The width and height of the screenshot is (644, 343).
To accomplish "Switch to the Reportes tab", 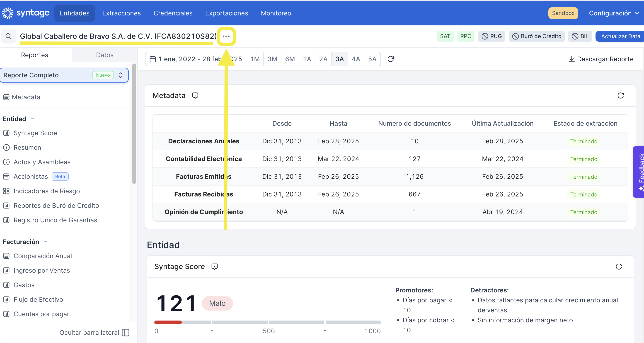I will [34, 55].
